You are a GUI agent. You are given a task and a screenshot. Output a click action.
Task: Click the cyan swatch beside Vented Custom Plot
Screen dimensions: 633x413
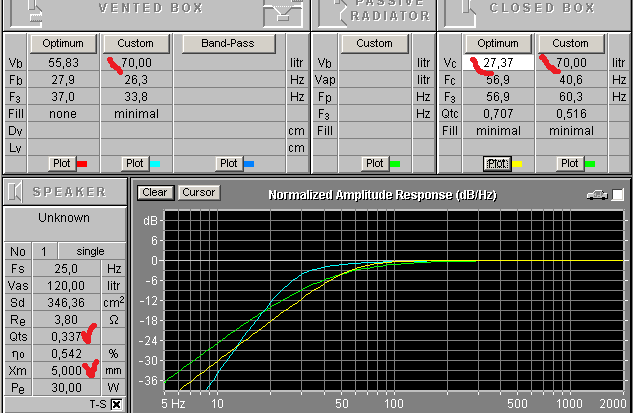click(x=155, y=164)
